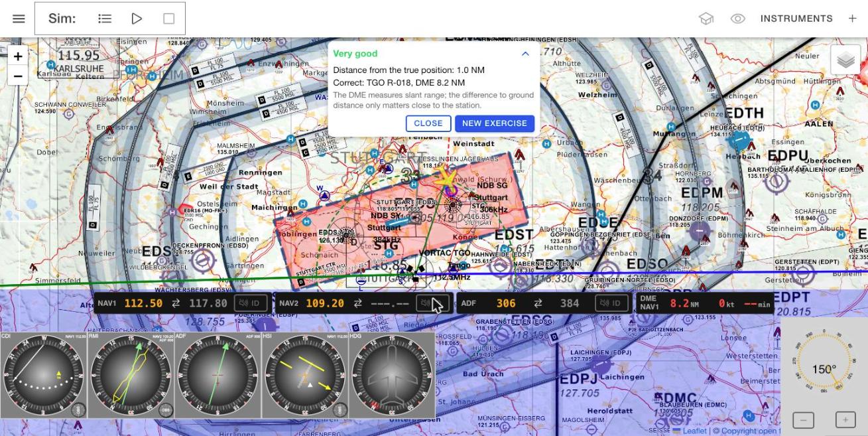Zoom out of the map
The height and width of the screenshot is (436, 868).
[x=18, y=75]
